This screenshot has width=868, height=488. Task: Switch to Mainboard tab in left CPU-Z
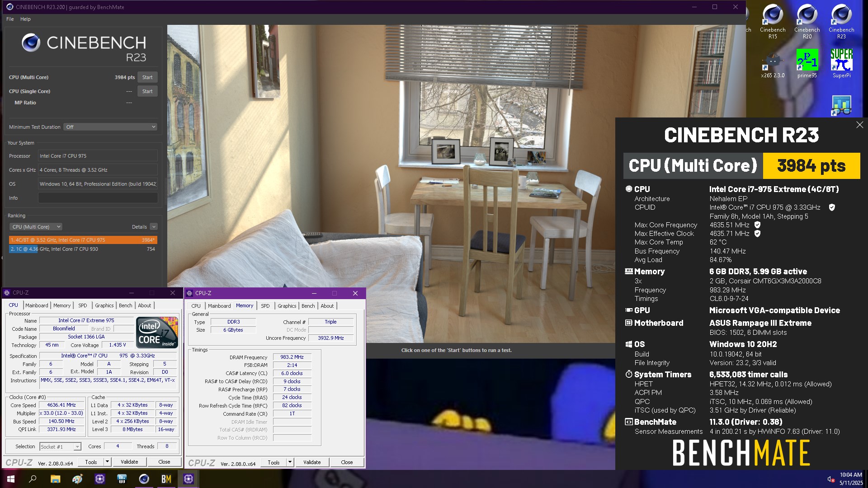[37, 305]
